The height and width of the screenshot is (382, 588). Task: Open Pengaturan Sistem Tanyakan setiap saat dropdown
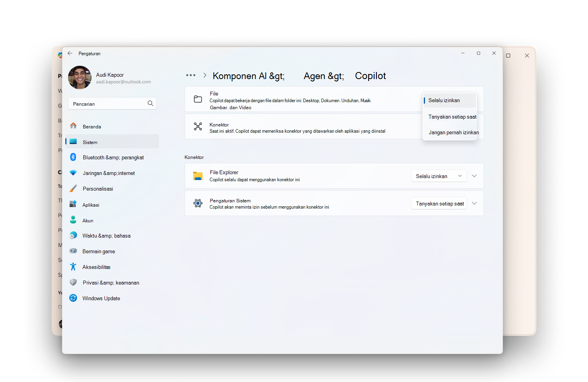[439, 204]
